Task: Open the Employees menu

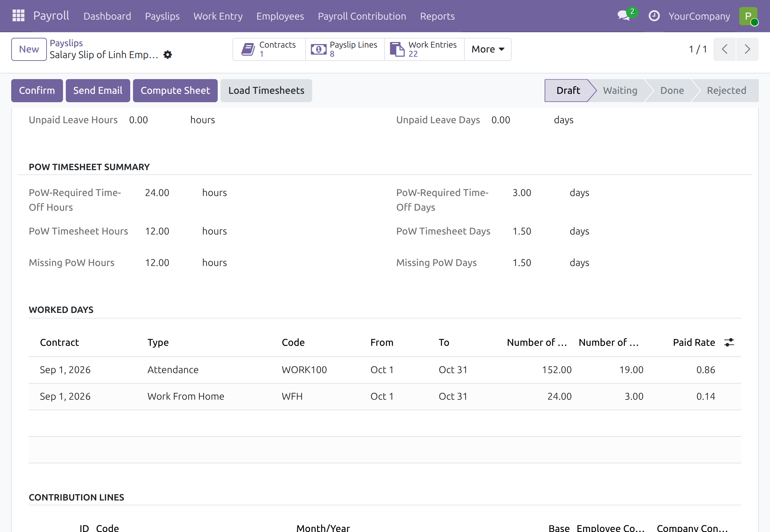Action: click(280, 16)
